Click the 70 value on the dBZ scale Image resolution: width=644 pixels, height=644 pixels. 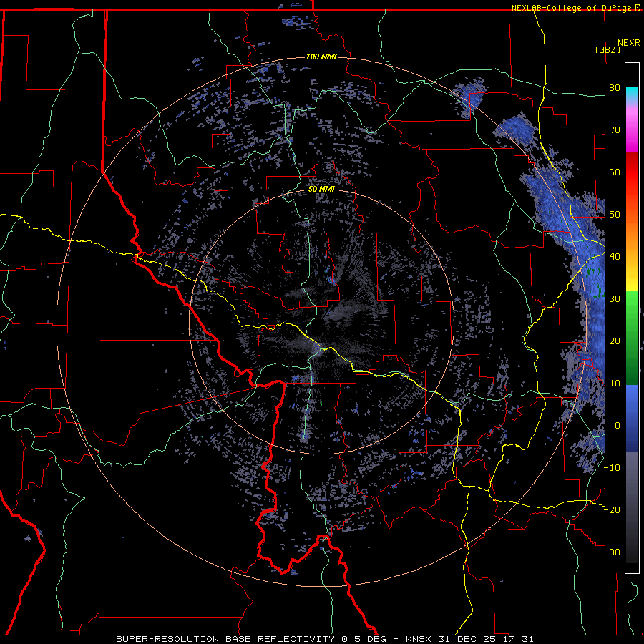615,130
